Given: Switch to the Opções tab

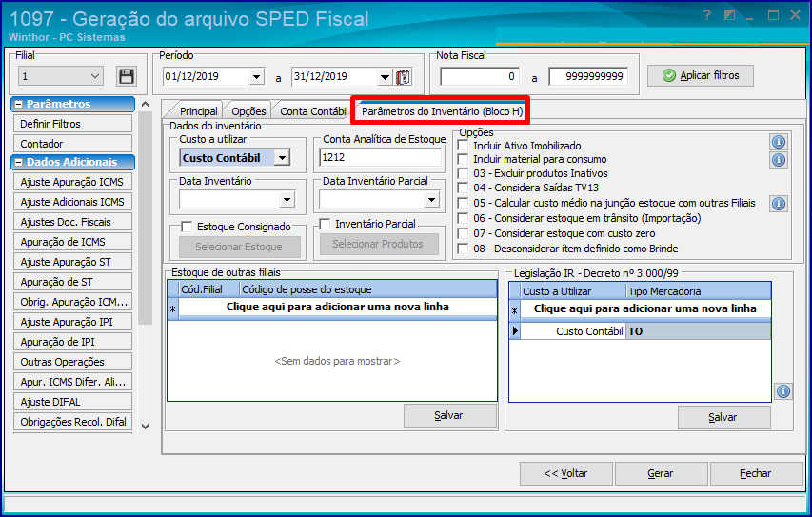Looking at the screenshot, I should point(248,111).
